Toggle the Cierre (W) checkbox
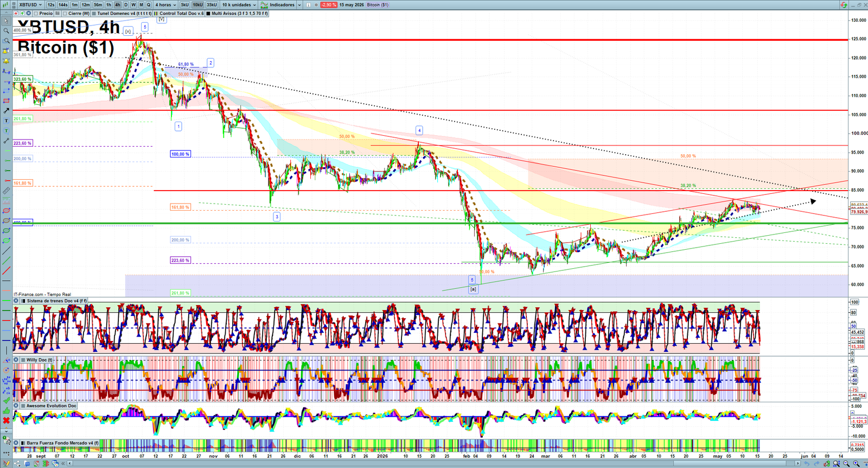868x468 pixels. tap(65, 13)
